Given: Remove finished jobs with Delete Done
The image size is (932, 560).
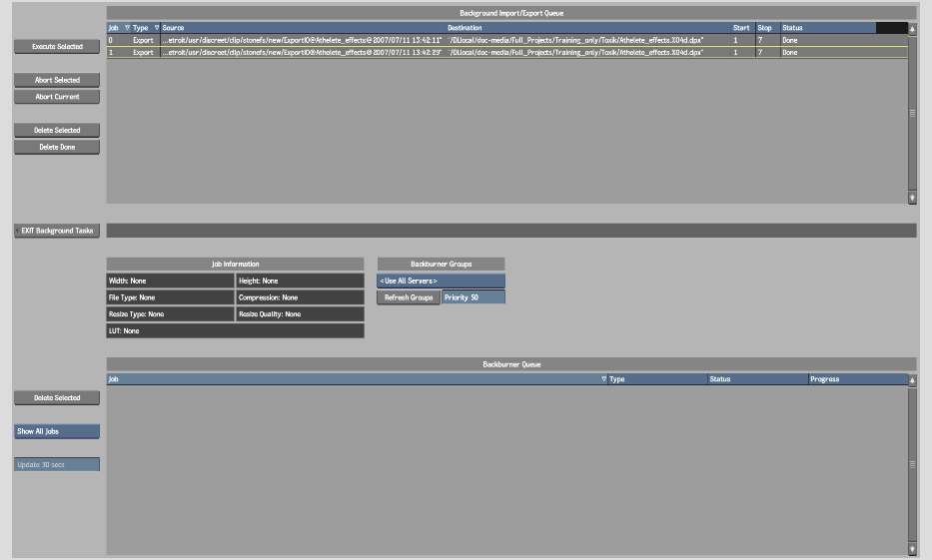Looking at the screenshot, I should 57,147.
